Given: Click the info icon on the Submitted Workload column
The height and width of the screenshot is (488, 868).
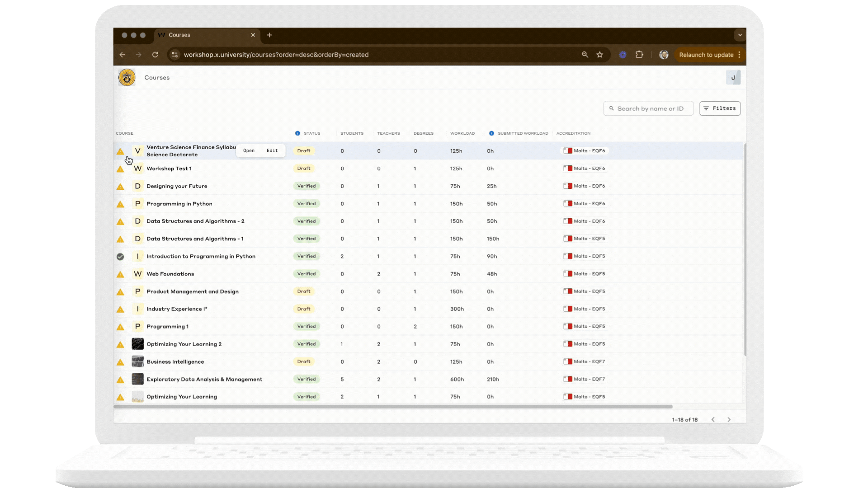Looking at the screenshot, I should pos(491,133).
